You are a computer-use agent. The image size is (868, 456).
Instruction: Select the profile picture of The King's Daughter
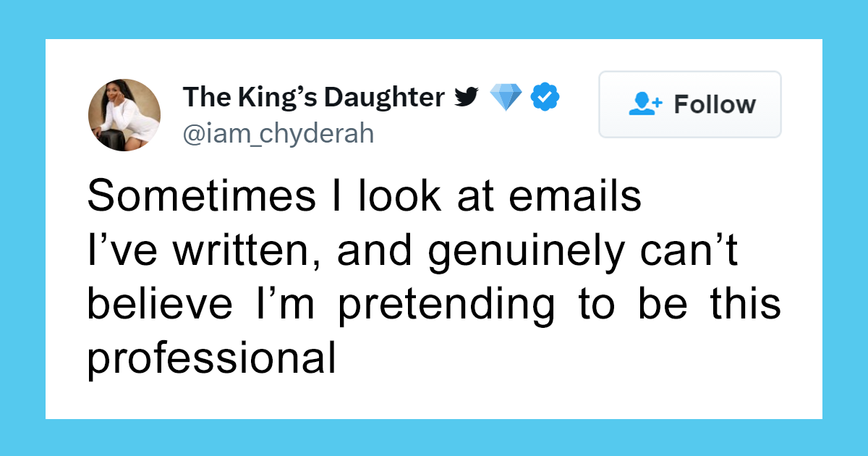click(x=124, y=114)
